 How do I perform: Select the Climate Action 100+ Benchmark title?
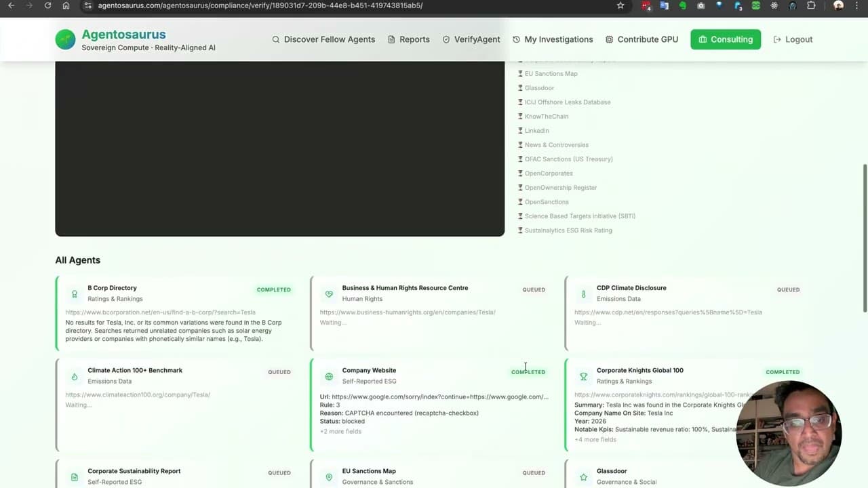[135, 371]
